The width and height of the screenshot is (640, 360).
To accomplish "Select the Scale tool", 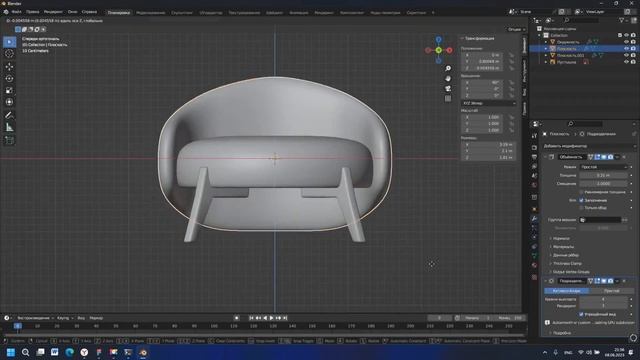I will (x=9, y=90).
